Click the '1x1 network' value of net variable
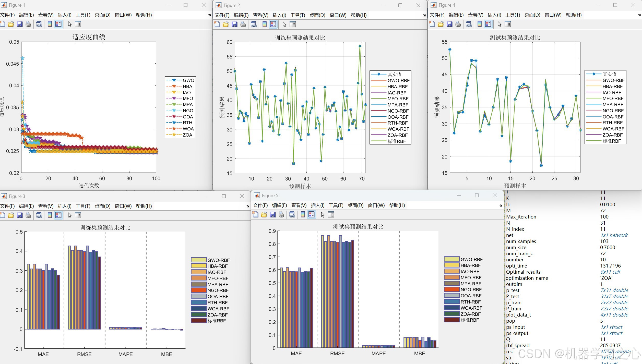This screenshot has width=642, height=364. pyautogui.click(x=614, y=235)
